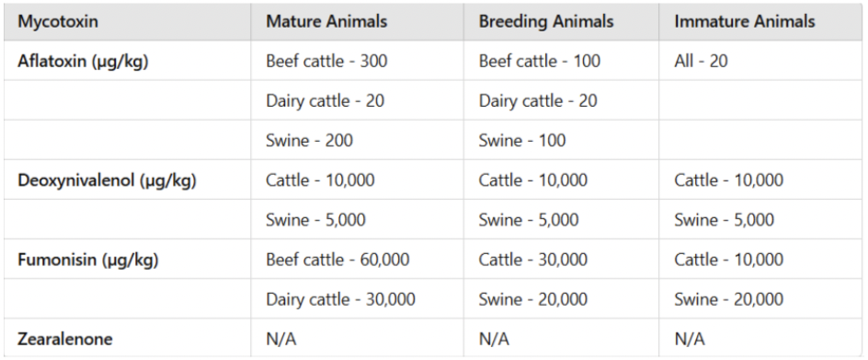This screenshot has width=868, height=360.
Task: Click the Fumonisin (µg/kg) row label
Action: pyautogui.click(x=88, y=260)
